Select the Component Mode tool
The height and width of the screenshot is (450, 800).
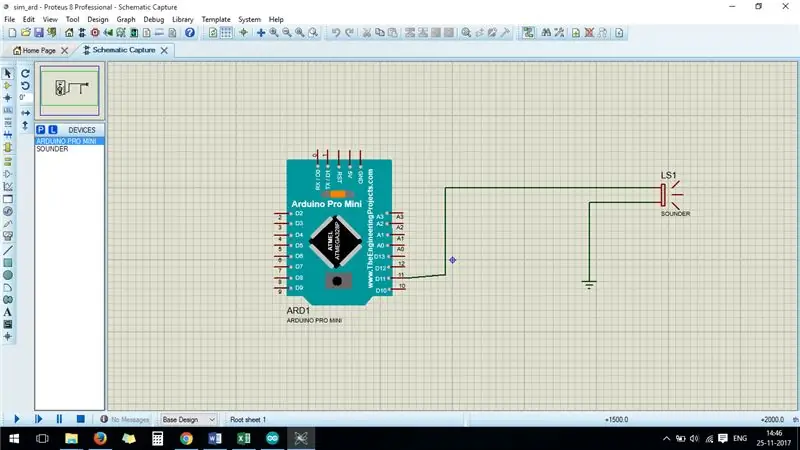[8, 86]
